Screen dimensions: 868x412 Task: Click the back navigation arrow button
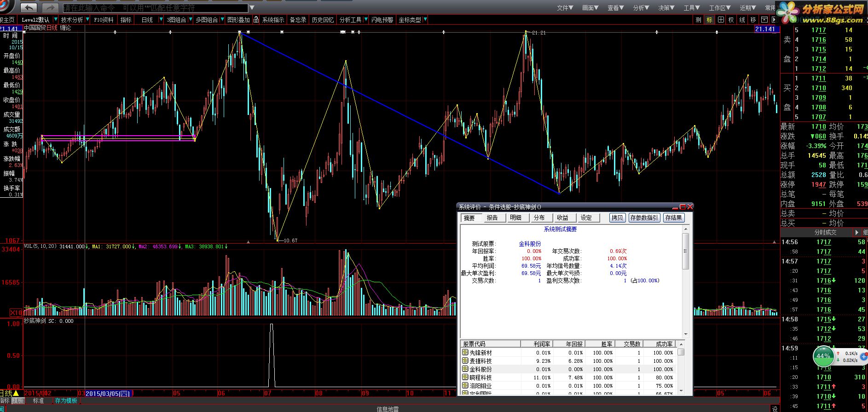tap(29, 8)
